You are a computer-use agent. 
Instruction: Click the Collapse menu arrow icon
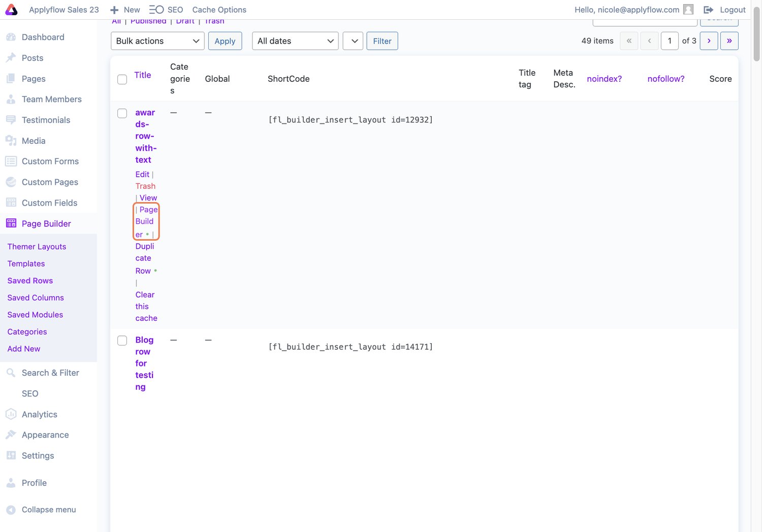pyautogui.click(x=11, y=510)
